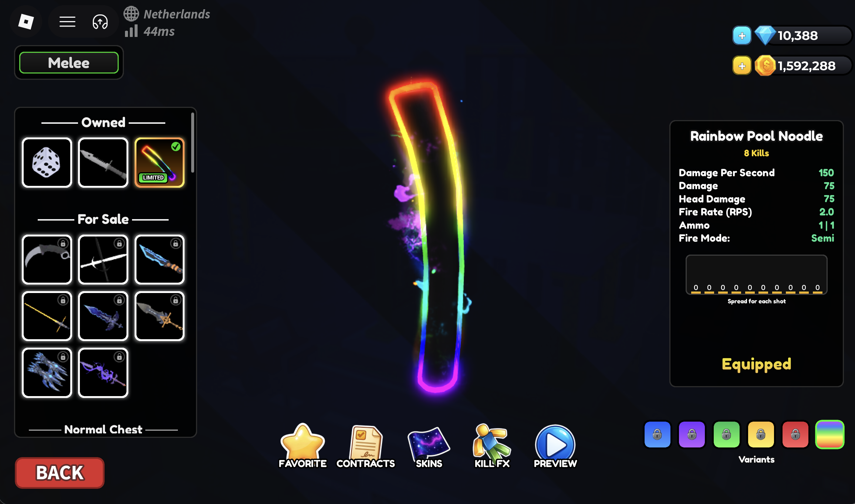Click the headset upload icon
855x504 pixels.
[100, 22]
